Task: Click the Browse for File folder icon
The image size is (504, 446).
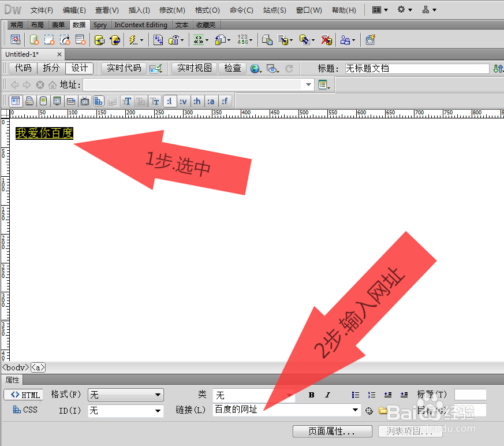Action: coord(383,410)
